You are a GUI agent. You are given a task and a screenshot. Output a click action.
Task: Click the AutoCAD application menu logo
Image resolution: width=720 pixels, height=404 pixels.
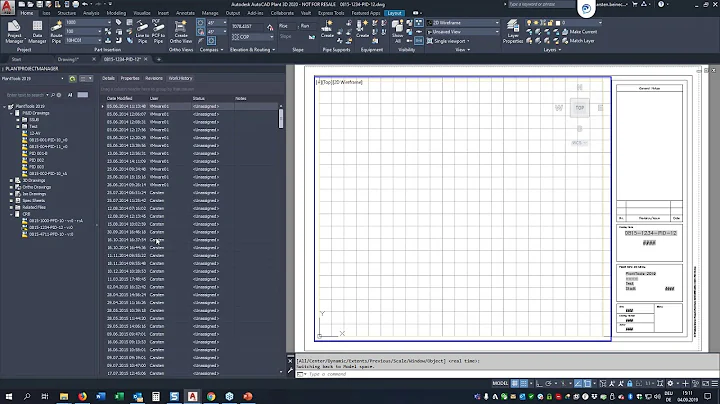(7, 6)
